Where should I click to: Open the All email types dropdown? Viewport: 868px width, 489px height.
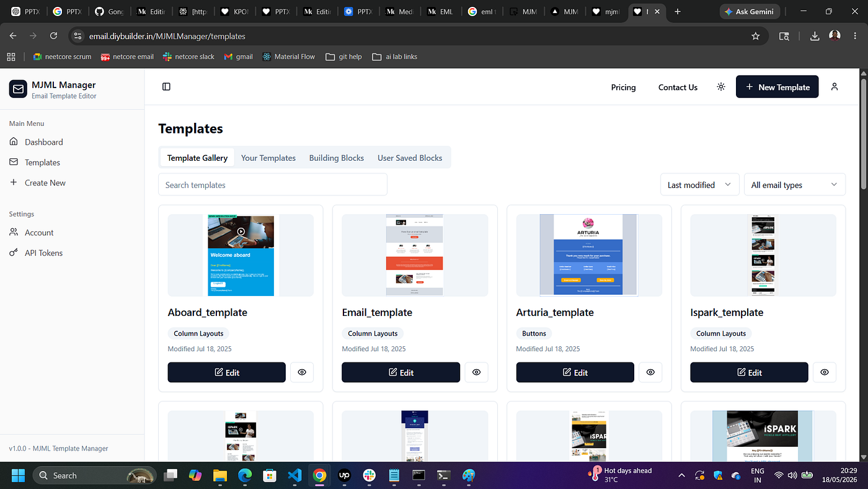click(x=794, y=185)
